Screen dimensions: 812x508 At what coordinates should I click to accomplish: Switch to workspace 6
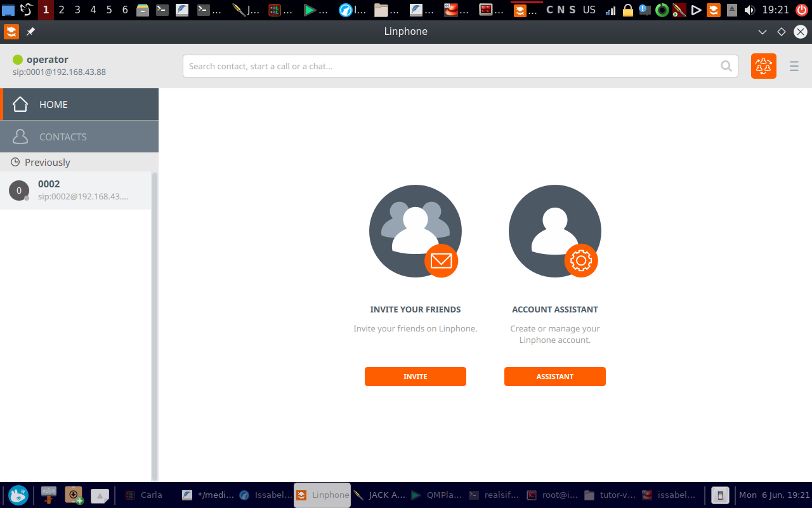[x=125, y=10]
